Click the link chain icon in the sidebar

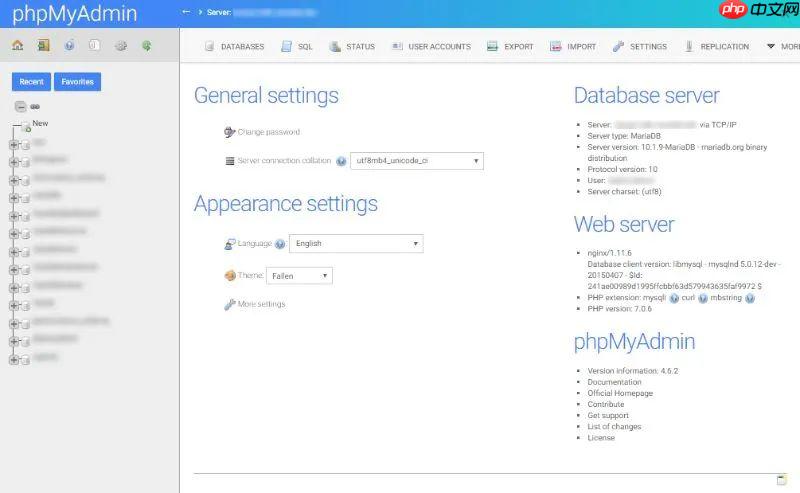point(35,106)
